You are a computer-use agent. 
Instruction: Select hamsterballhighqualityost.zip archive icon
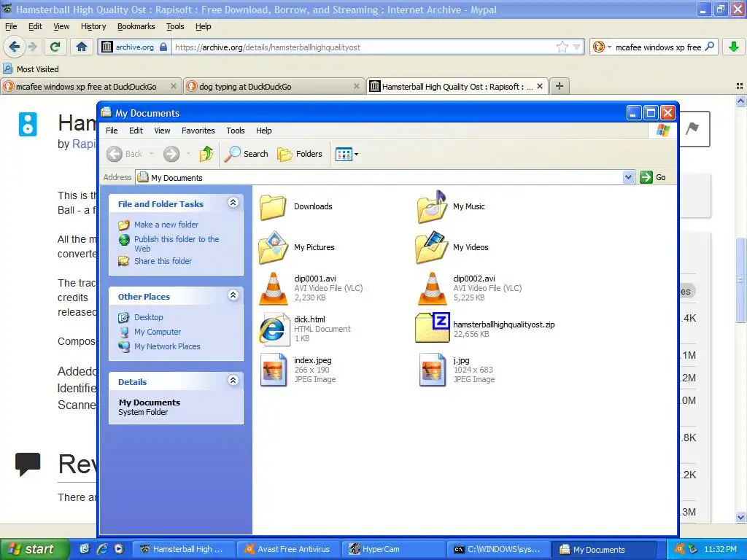432,327
